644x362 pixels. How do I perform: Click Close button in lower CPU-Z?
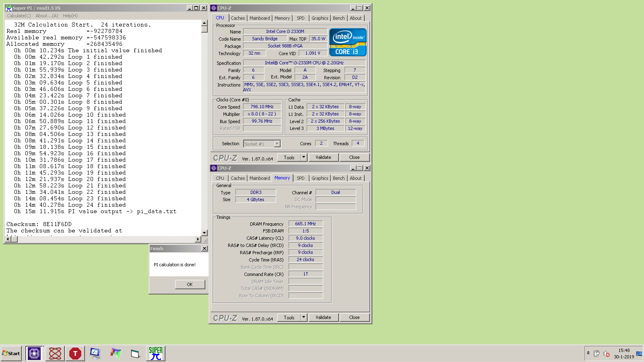click(354, 317)
